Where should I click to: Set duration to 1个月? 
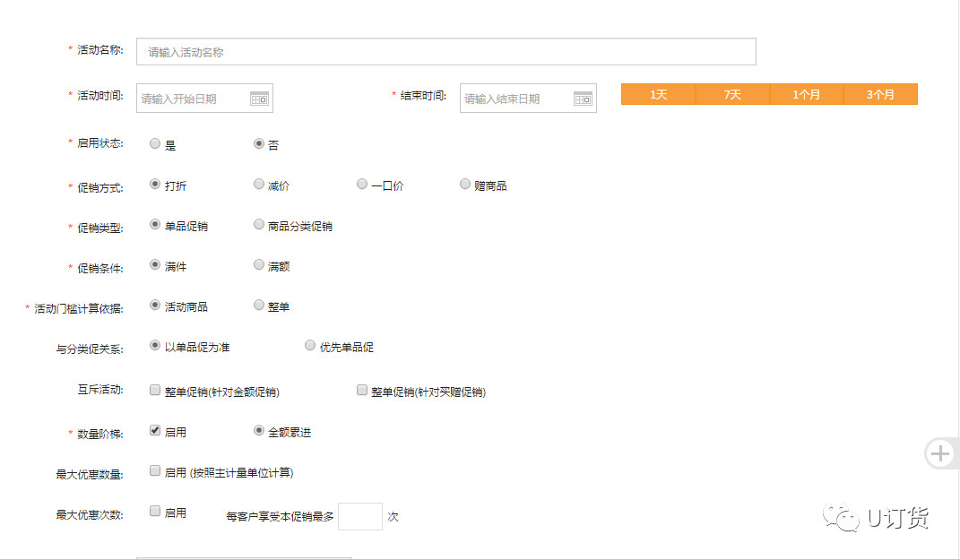click(807, 94)
